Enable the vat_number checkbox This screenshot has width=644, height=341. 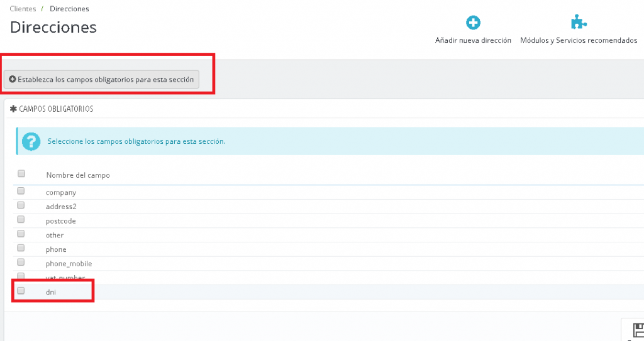(x=21, y=276)
